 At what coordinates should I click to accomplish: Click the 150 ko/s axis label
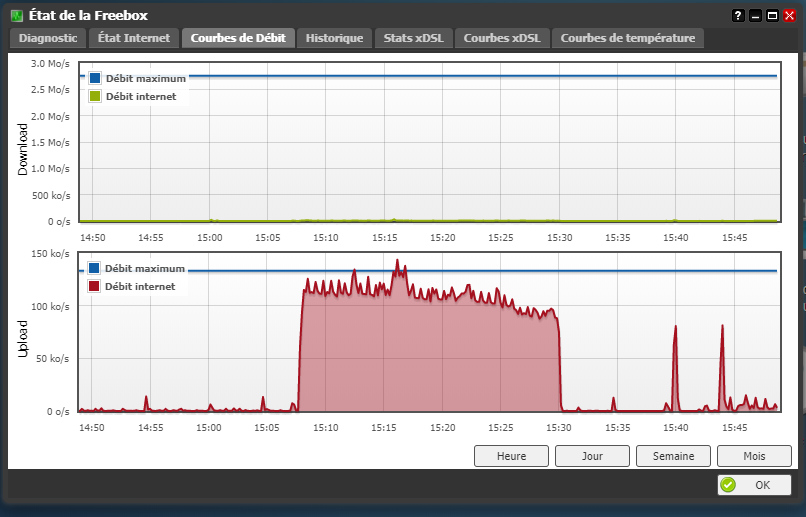coord(50,254)
